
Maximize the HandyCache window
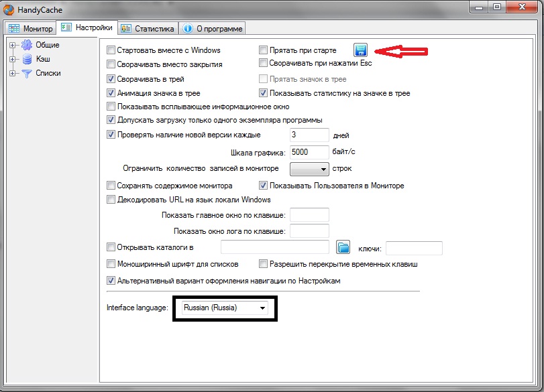click(x=497, y=7)
